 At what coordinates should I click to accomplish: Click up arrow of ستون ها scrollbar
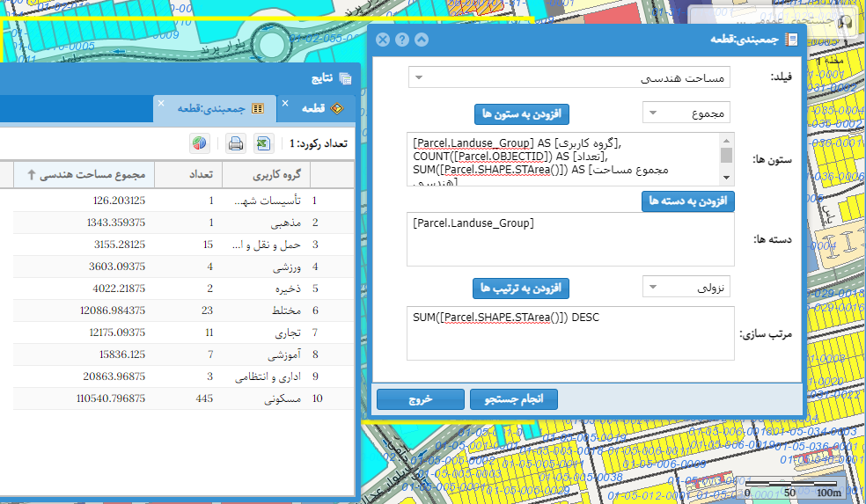click(727, 140)
